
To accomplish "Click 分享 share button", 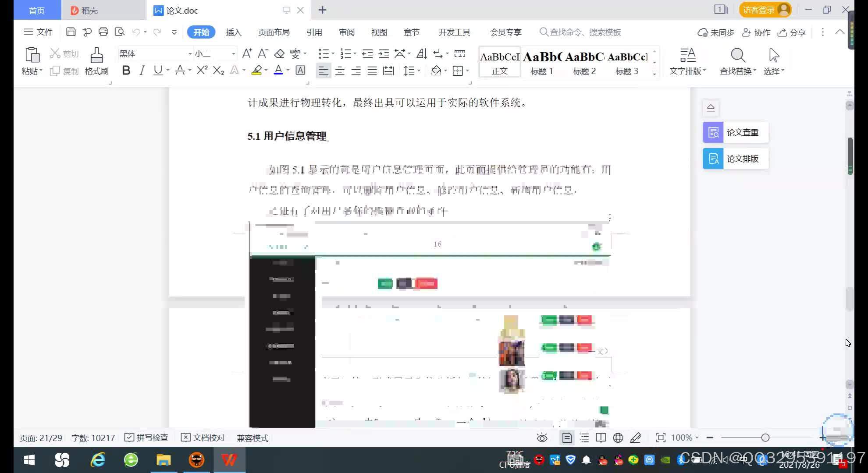I will pos(792,32).
